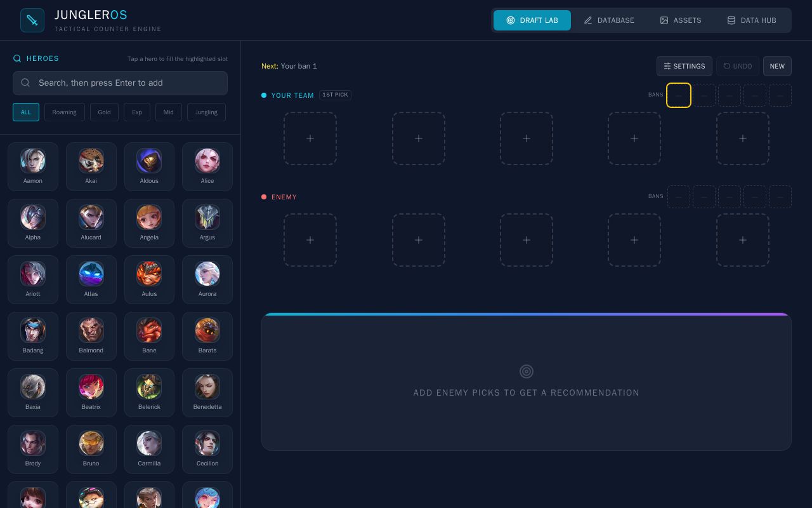Screen dimensions: 812x508
Task: Select highlighted your-team ban slot 1
Action: (679, 95)
